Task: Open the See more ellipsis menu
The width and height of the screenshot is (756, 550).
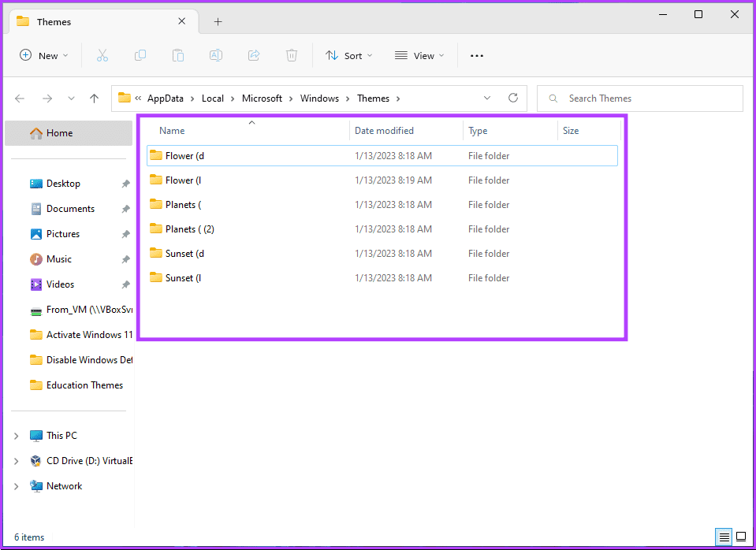Action: point(477,55)
